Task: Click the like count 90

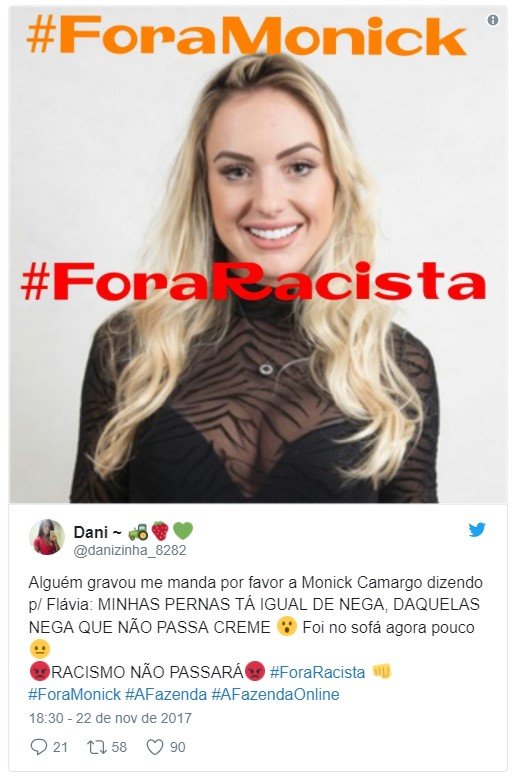Action: click(x=178, y=747)
